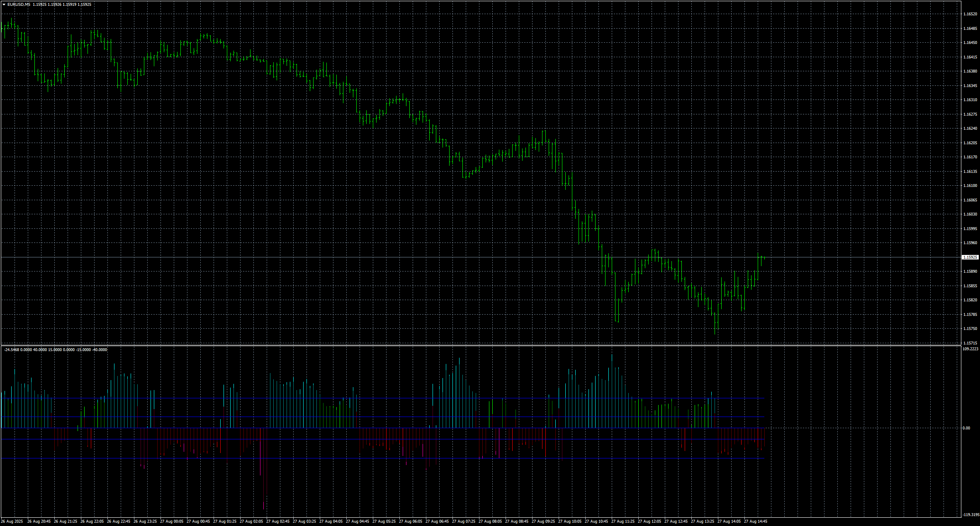Click the 27 Aug 06:05 time label
980x526 pixels.
pyautogui.click(x=411, y=521)
